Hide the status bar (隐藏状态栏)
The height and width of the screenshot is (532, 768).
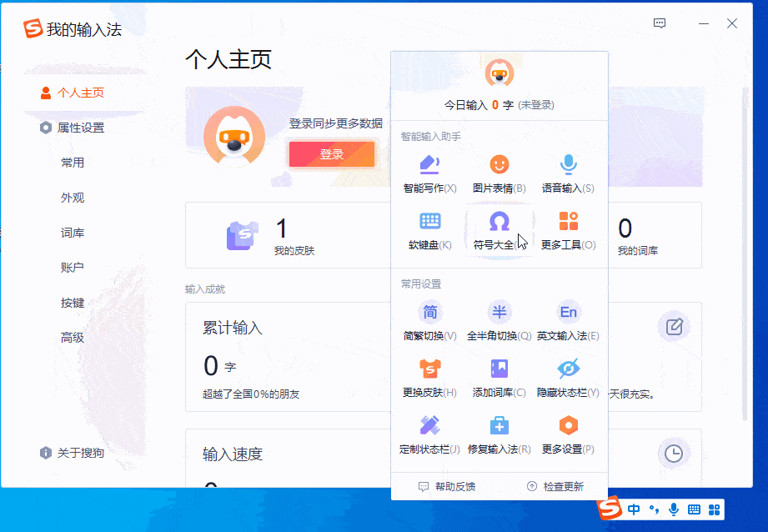568,378
